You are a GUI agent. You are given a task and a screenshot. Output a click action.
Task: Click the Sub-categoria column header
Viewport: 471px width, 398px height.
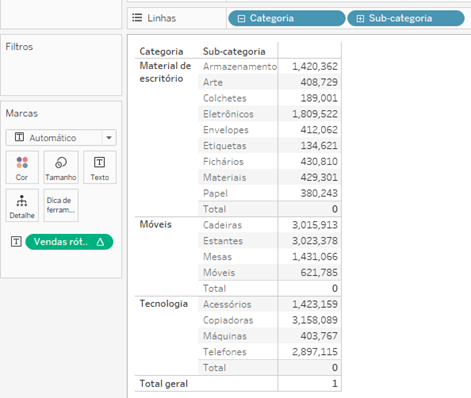coord(234,51)
